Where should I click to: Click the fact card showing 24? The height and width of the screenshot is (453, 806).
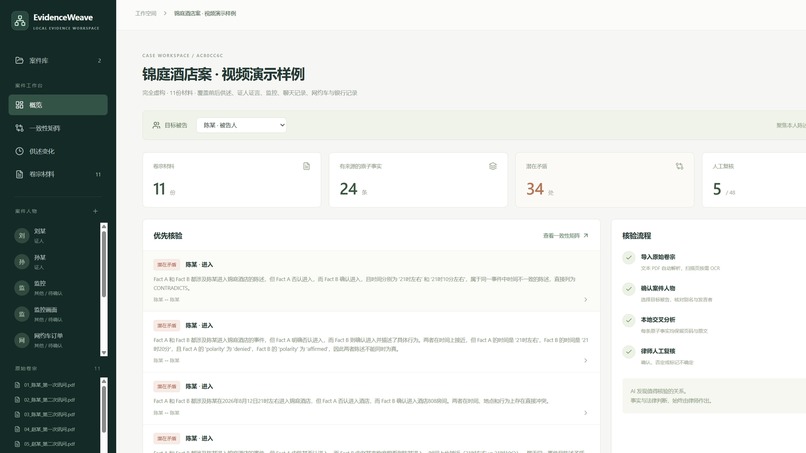tap(418, 180)
